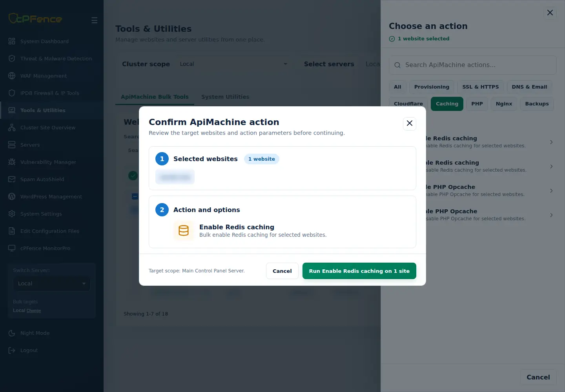
Task: Click the Enable Redis caching dialog title text
Action: pyautogui.click(x=237, y=227)
